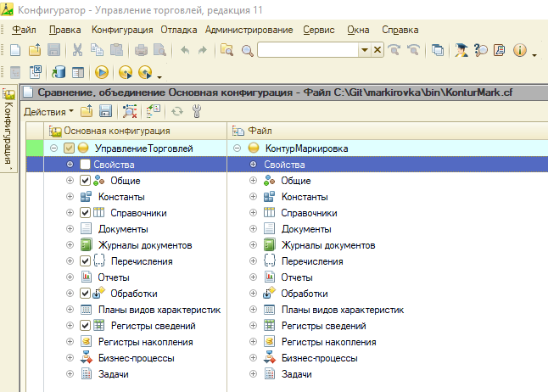The height and width of the screenshot is (392, 548).
Task: Click the Print preview icon
Action: click(159, 50)
